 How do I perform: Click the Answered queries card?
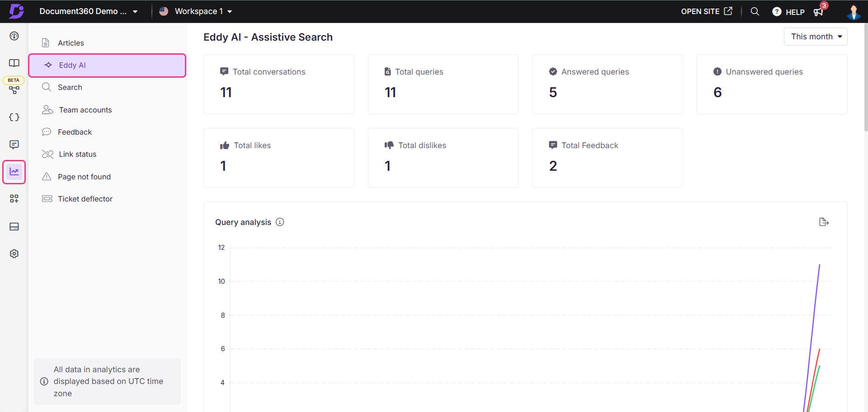(x=608, y=84)
